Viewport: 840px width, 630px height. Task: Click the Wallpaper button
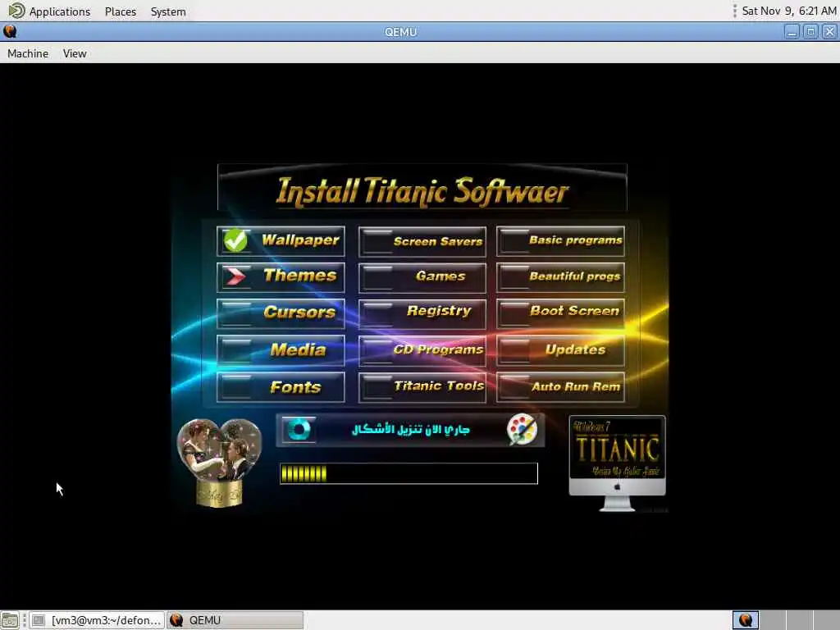281,240
